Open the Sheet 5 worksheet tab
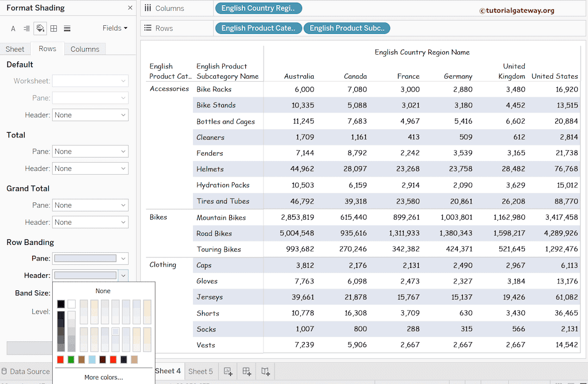This screenshot has height=384, width=588. (x=200, y=371)
